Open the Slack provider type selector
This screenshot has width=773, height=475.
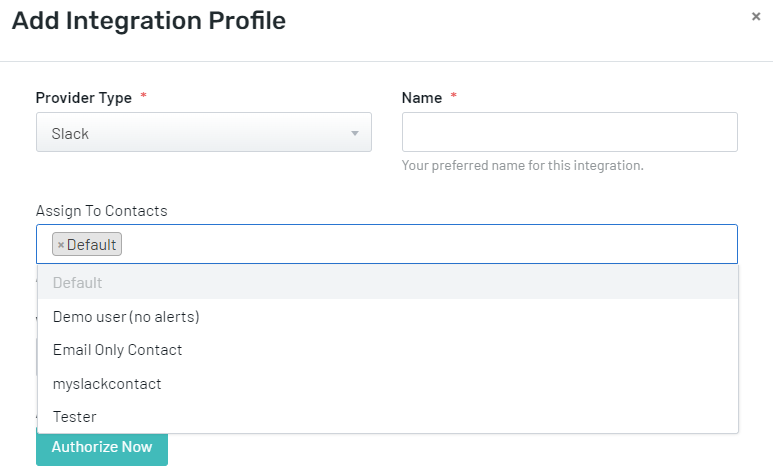pyautogui.click(x=204, y=132)
